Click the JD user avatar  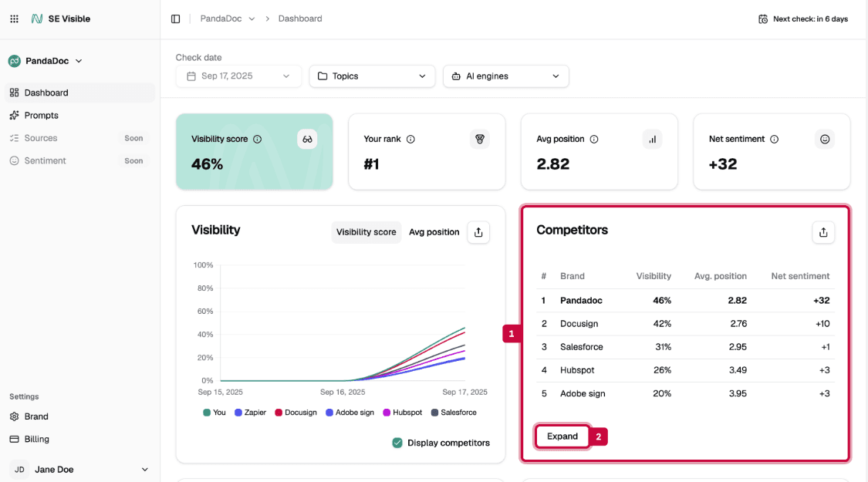coord(19,469)
